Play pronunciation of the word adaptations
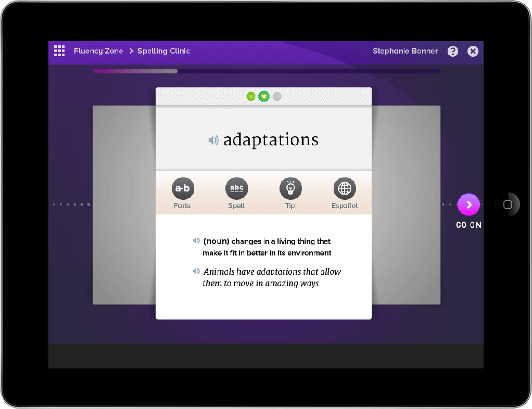The image size is (532, 409). tap(213, 139)
